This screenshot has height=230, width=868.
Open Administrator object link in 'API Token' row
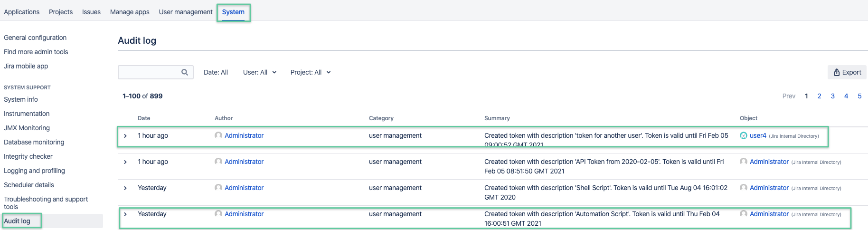pyautogui.click(x=769, y=162)
